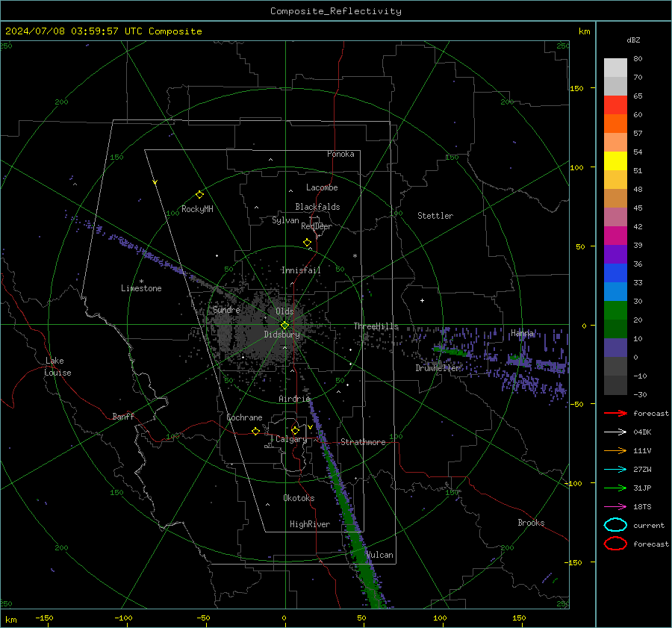This screenshot has width=672, height=628.
Task: Click the 18TS legend label
Action: click(x=642, y=507)
